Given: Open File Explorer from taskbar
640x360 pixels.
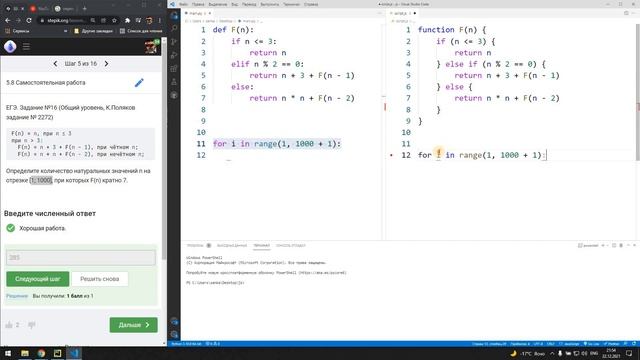Looking at the screenshot, I should pos(25,353).
